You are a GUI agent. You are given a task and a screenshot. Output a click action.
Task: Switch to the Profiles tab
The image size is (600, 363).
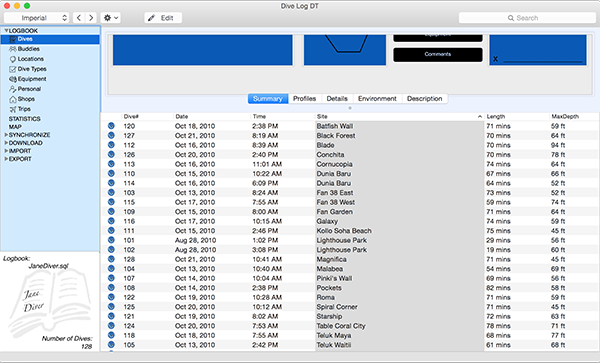click(x=305, y=99)
